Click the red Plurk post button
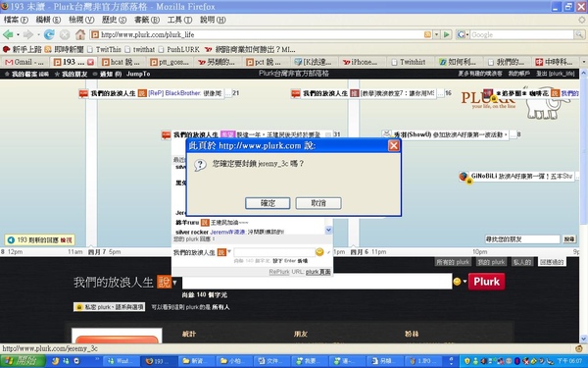 (x=486, y=282)
